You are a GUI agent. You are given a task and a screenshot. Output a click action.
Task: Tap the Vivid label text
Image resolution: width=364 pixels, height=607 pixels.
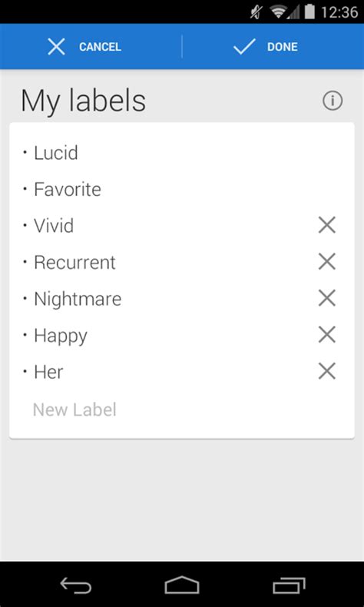(x=54, y=226)
